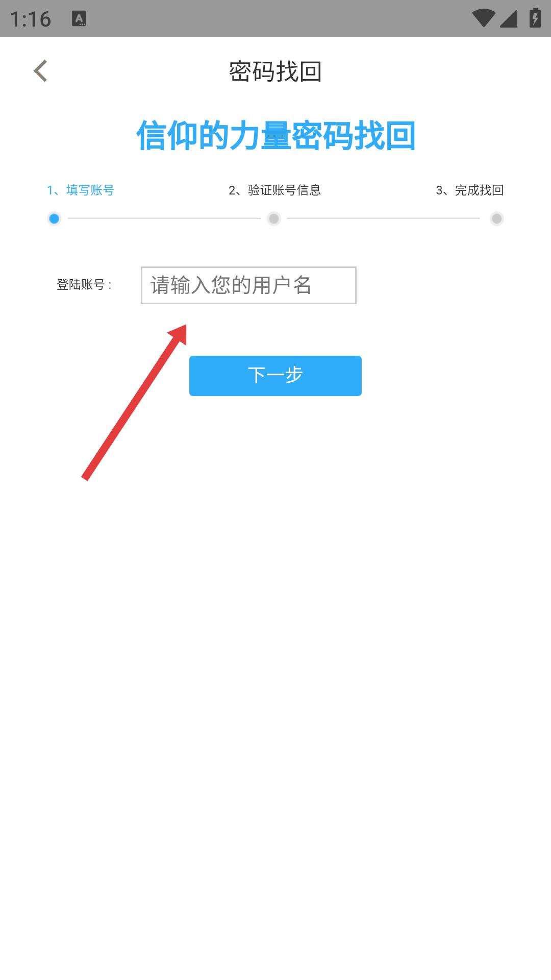Tap the 信仰的力量密码找回 heading

coord(275,136)
